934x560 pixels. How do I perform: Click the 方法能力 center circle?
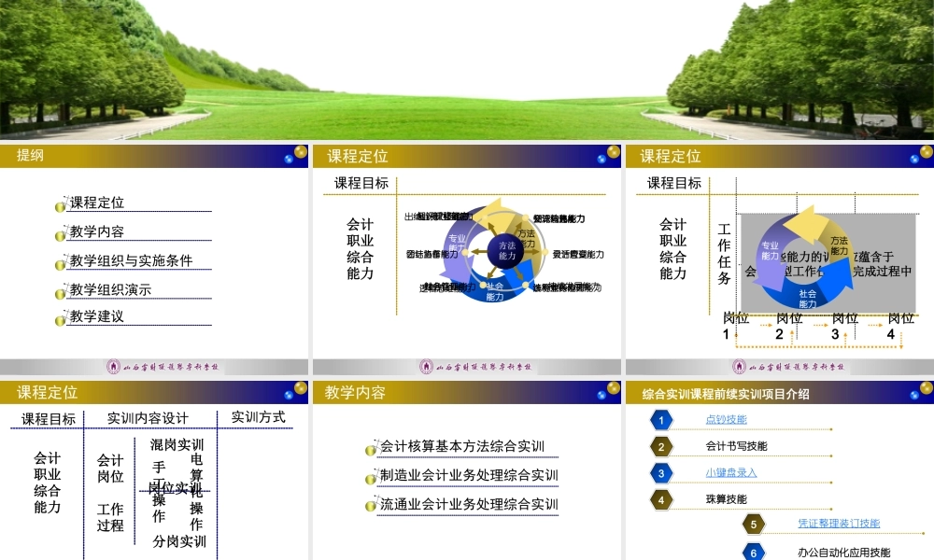tap(505, 250)
